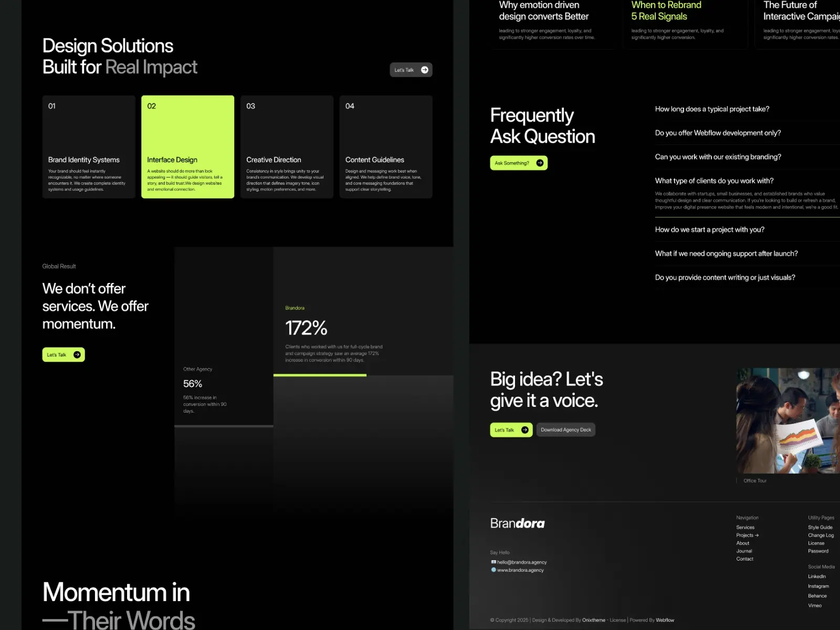
Task: Click the Brandora logo in the footer
Action: tap(517, 523)
